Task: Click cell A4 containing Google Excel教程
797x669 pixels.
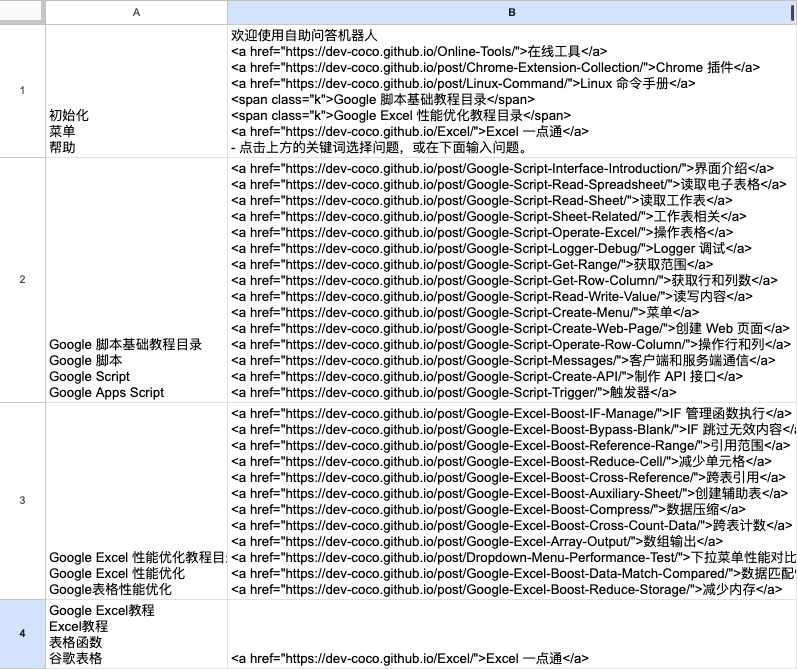Action: pyautogui.click(x=136, y=633)
